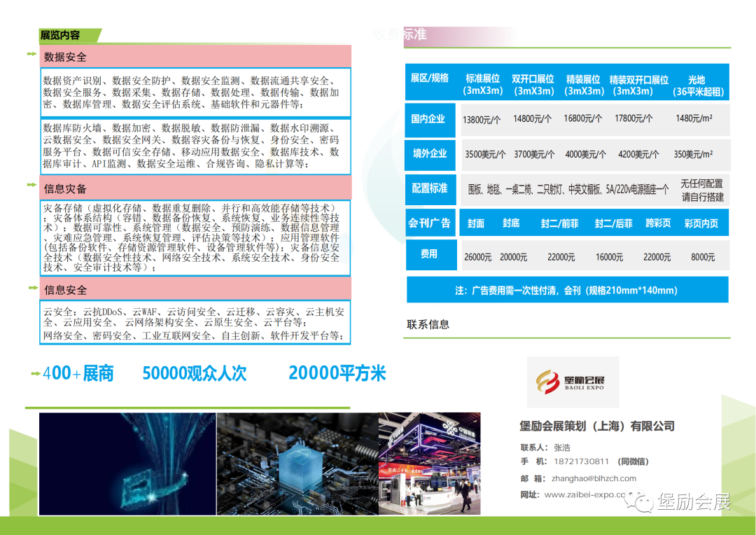
Task: Select the 信息灾备 heading bar
Action: [x=195, y=188]
